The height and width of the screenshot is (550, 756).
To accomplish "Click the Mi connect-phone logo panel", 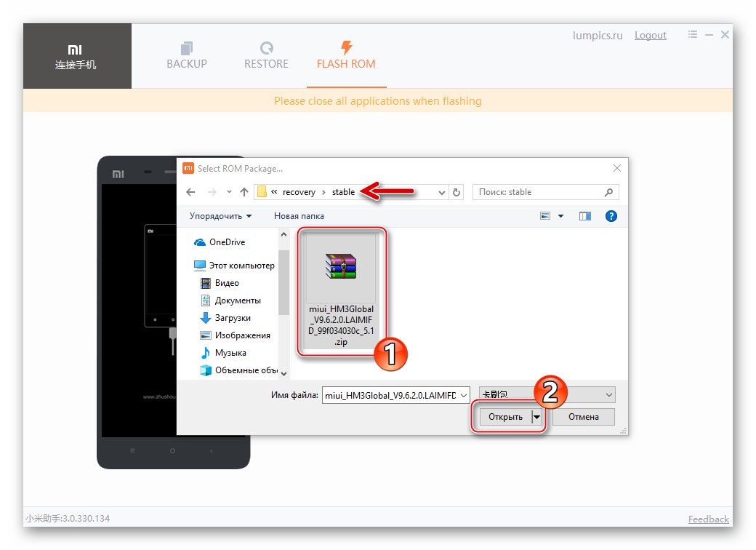I will (77, 56).
